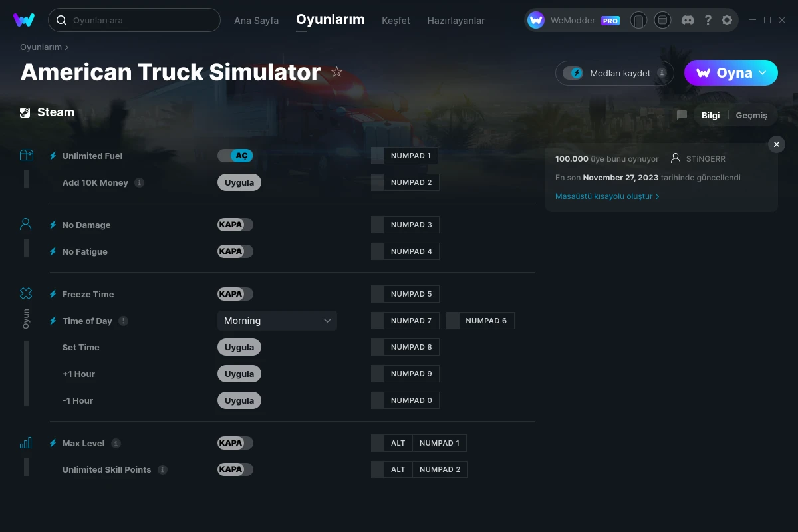Enable the Max Level toggle

[x=235, y=443]
